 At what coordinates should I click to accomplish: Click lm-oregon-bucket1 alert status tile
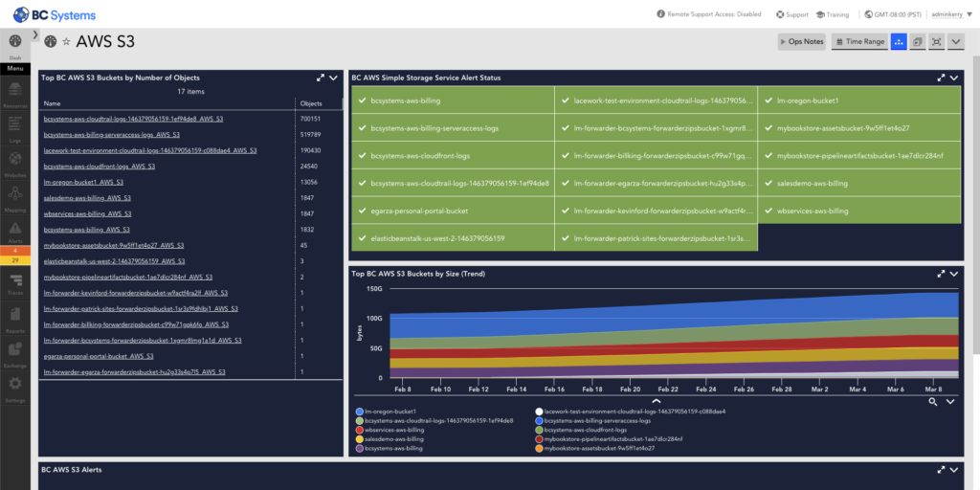click(x=858, y=100)
